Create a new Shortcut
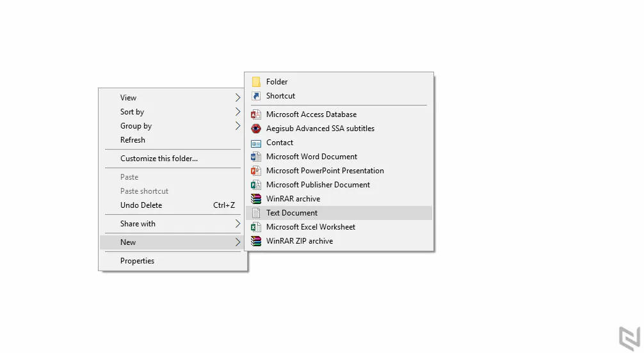644x353 pixels. 339,96
